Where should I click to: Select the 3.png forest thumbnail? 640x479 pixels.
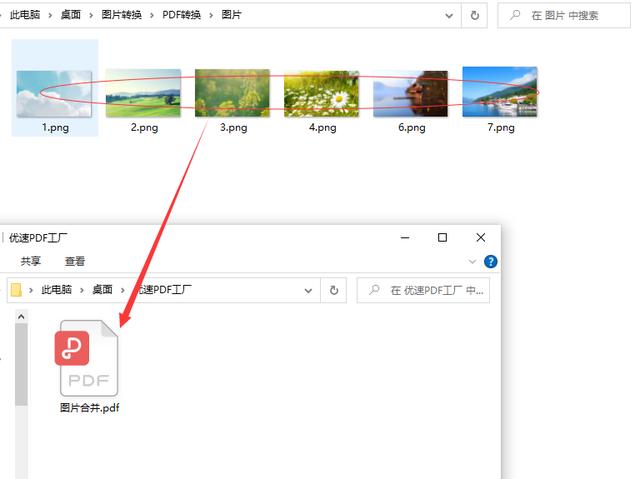pos(232,93)
